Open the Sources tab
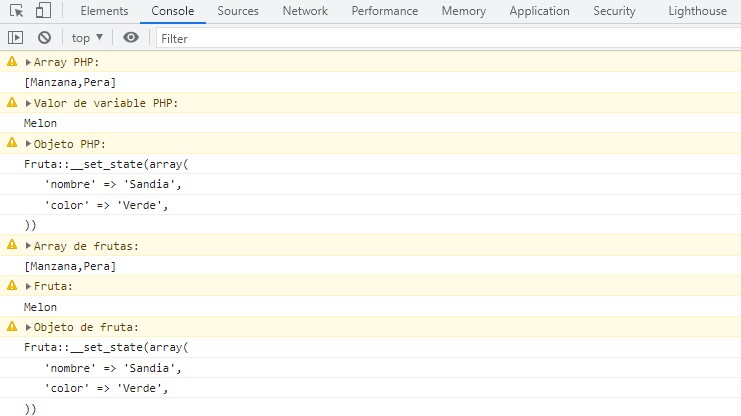741x416 pixels. click(237, 11)
